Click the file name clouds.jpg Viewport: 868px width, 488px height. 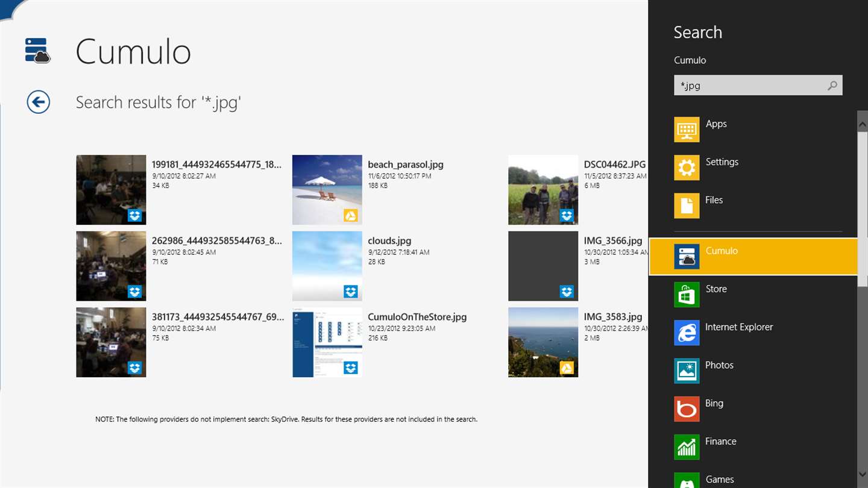click(389, 240)
